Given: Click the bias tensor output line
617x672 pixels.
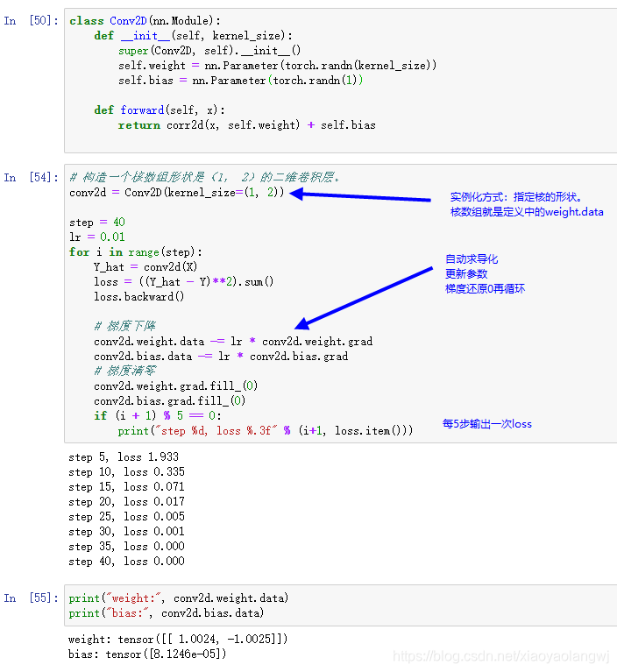Looking at the screenshot, I should click(x=147, y=654).
